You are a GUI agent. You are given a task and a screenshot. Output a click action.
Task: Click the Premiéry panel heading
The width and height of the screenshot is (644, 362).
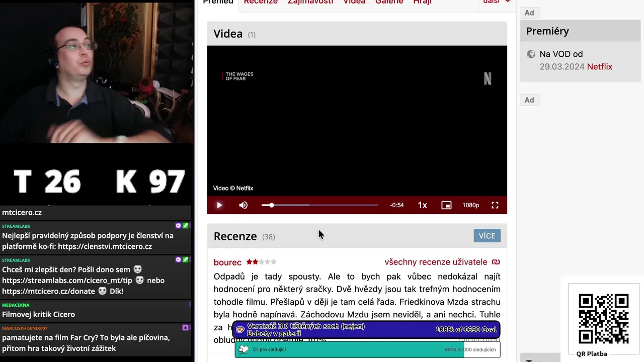coord(547,31)
